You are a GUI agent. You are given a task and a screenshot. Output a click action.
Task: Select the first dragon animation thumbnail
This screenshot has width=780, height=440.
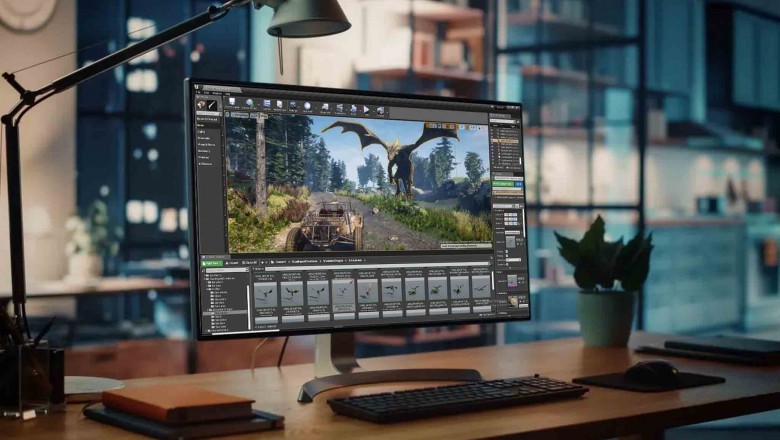pos(266,291)
